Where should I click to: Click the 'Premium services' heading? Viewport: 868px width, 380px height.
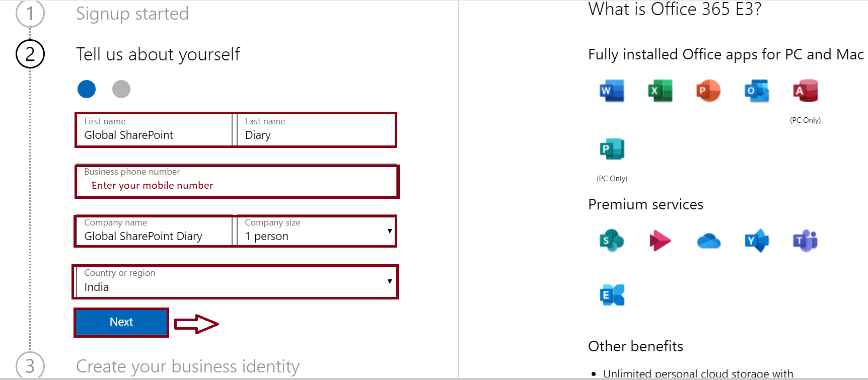tap(645, 204)
